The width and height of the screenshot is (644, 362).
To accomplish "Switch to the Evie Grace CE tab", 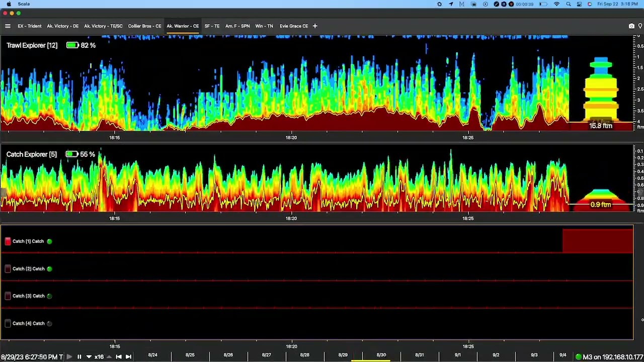I will pos(294,26).
